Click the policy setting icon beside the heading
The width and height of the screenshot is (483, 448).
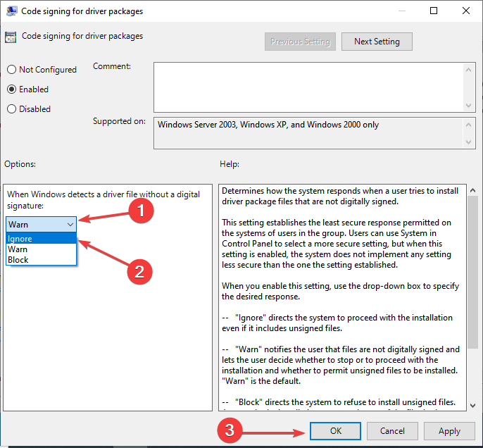[x=11, y=37]
